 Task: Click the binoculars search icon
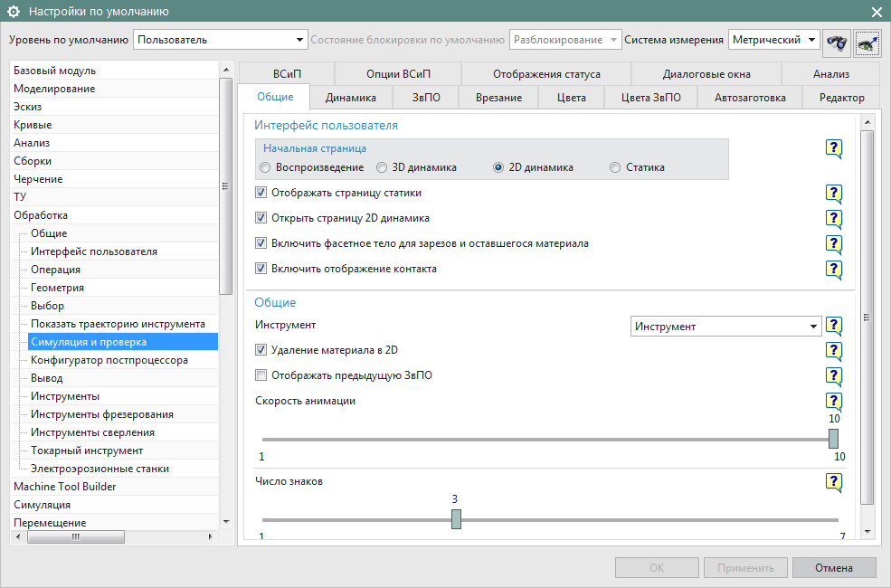pos(838,41)
